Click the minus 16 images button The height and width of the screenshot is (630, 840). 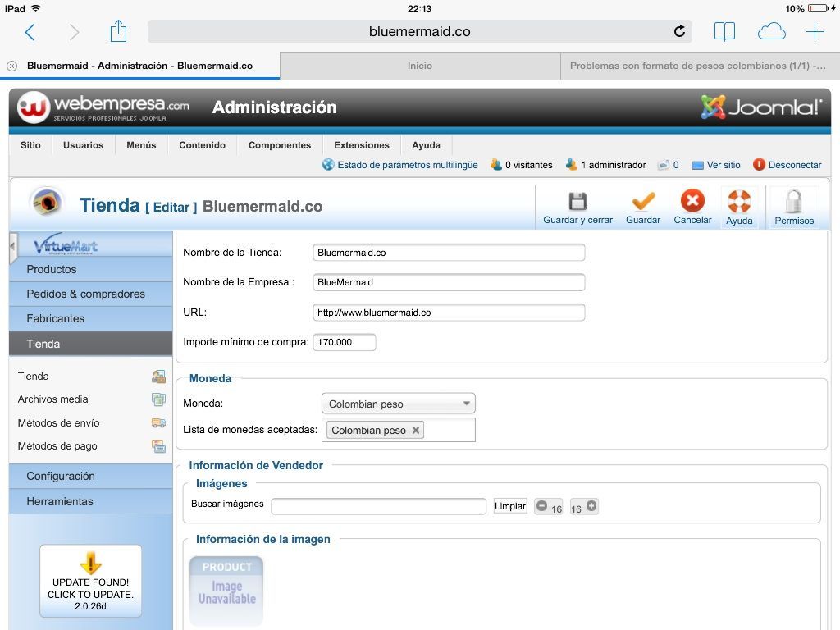[549, 507]
